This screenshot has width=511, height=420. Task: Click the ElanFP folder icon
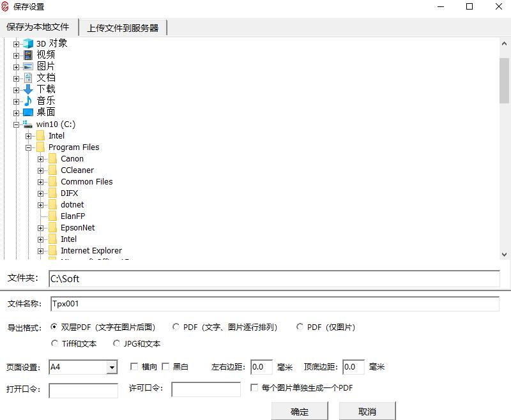pos(52,216)
